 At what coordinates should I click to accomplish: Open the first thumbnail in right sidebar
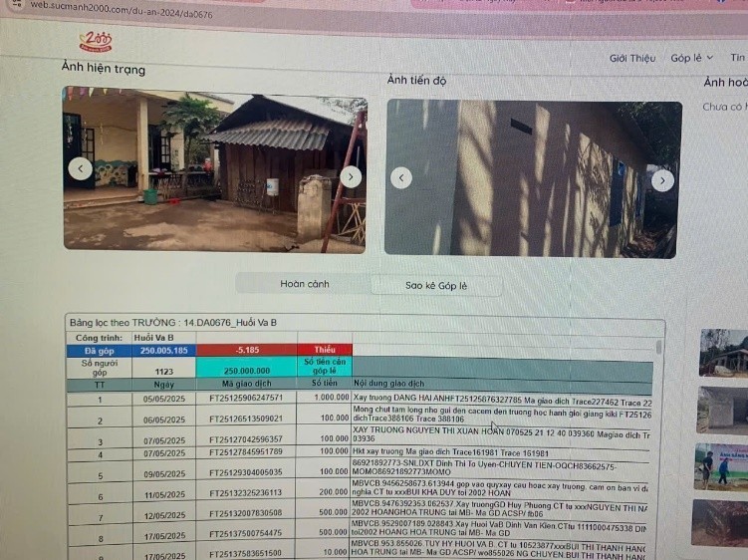coord(723,352)
